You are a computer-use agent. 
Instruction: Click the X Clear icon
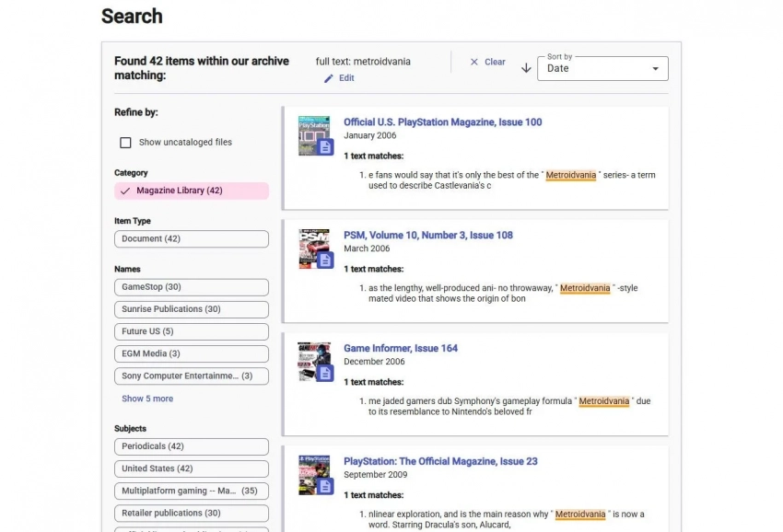[x=474, y=62]
